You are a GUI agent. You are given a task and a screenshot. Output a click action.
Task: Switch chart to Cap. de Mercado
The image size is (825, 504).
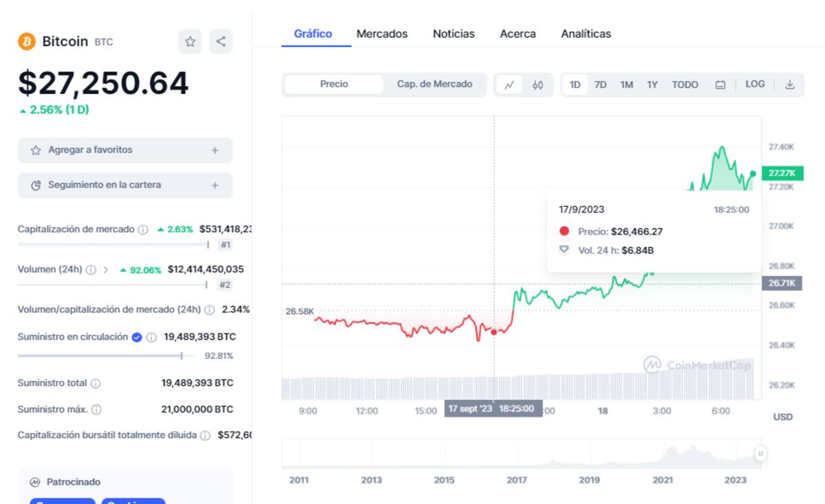(x=434, y=84)
